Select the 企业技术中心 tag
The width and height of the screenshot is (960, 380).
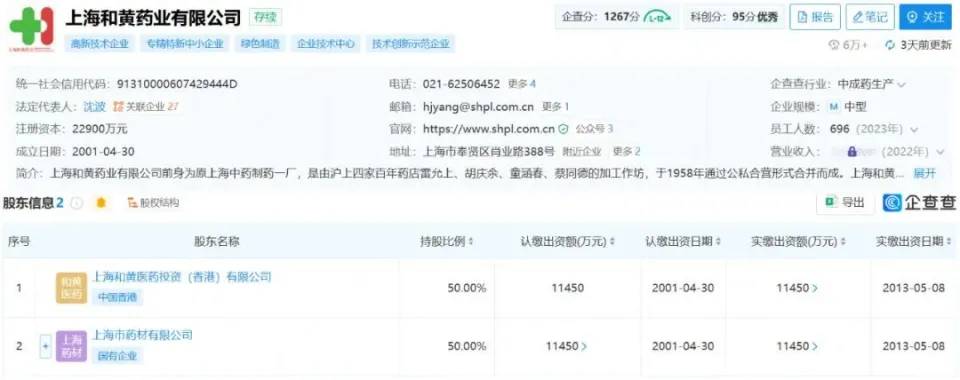pyautogui.click(x=326, y=44)
